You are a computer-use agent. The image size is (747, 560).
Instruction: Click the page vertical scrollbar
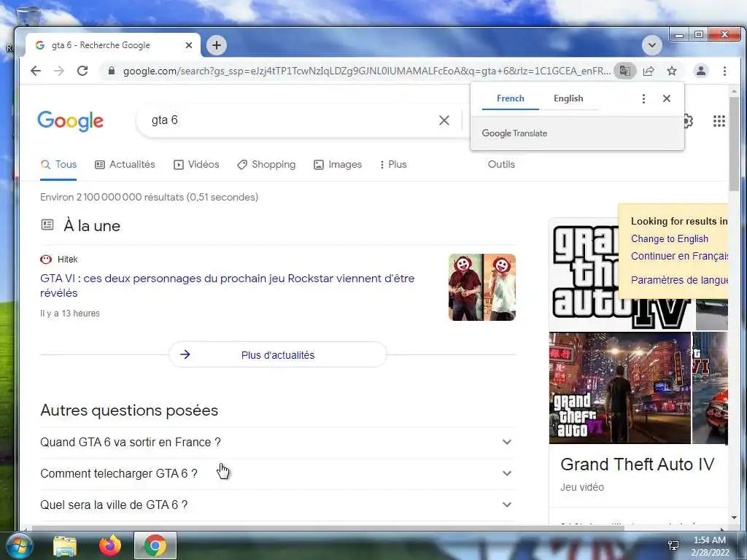(x=734, y=144)
